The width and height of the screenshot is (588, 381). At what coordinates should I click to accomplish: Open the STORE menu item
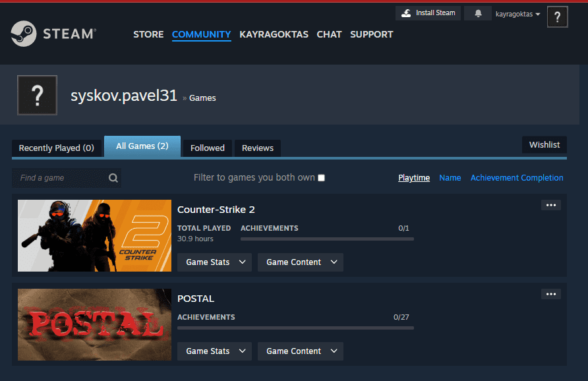[148, 34]
